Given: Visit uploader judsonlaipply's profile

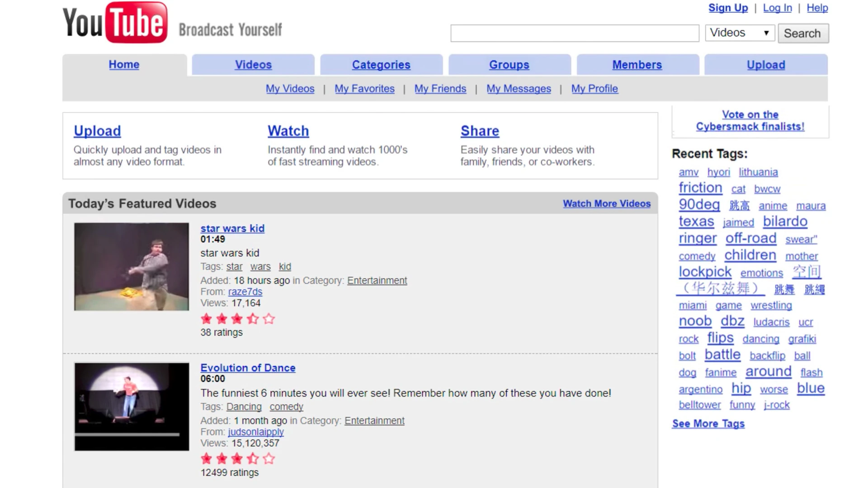Looking at the screenshot, I should (256, 432).
